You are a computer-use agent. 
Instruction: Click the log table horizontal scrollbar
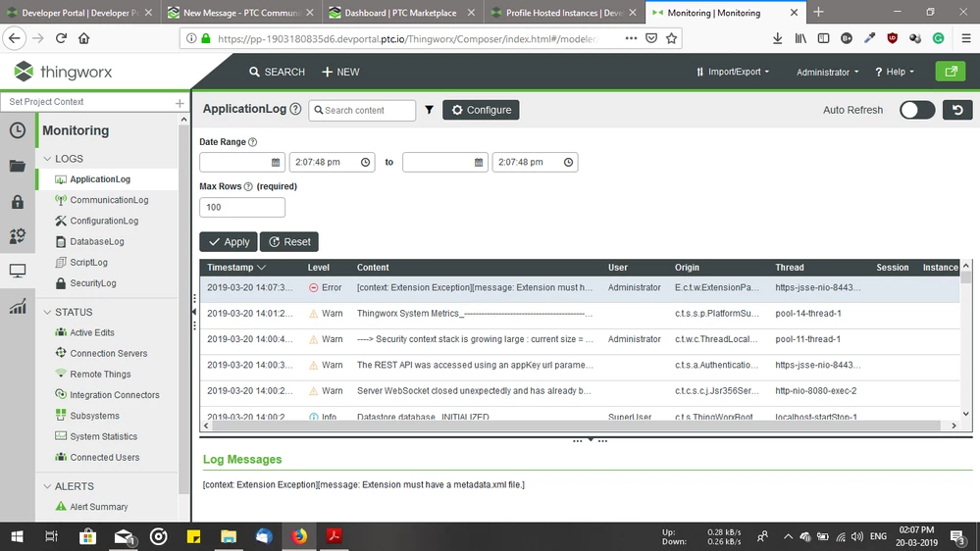pyautogui.click(x=575, y=426)
